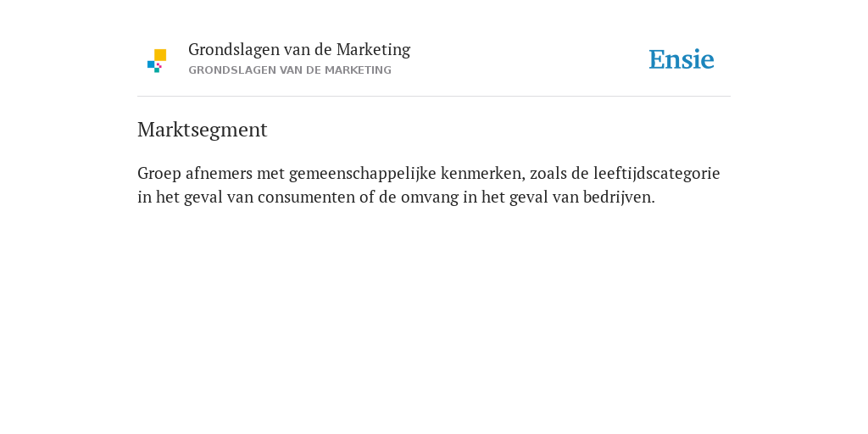Screen dimensions: 868x434
Task: Click the word 'Marketing' in the top title
Action: pyautogui.click(x=373, y=50)
